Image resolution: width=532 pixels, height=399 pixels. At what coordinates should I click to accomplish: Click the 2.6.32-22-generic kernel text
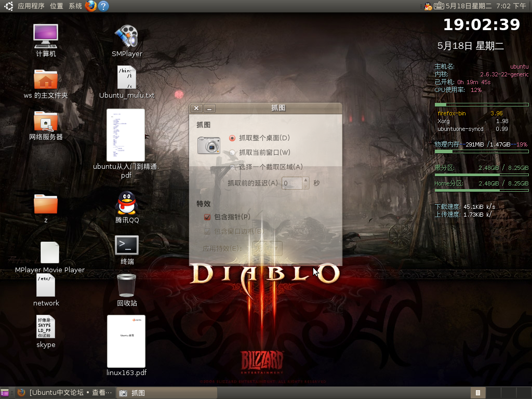coord(504,74)
